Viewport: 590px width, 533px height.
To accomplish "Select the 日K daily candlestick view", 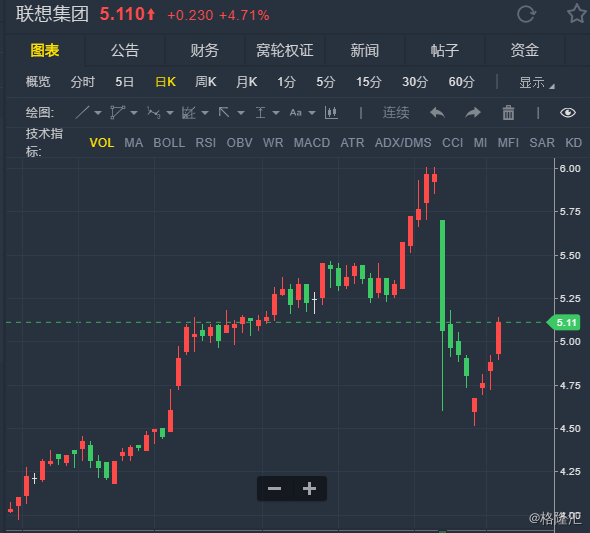I will (x=166, y=82).
